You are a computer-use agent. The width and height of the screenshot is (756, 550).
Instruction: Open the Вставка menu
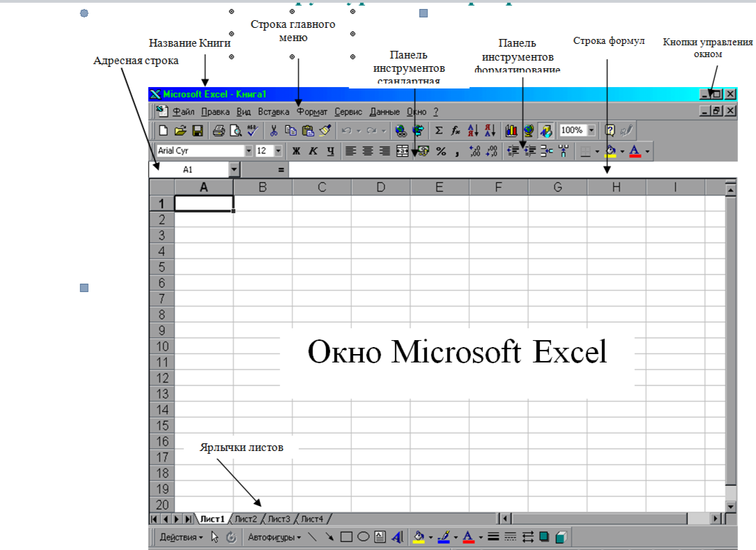273,112
